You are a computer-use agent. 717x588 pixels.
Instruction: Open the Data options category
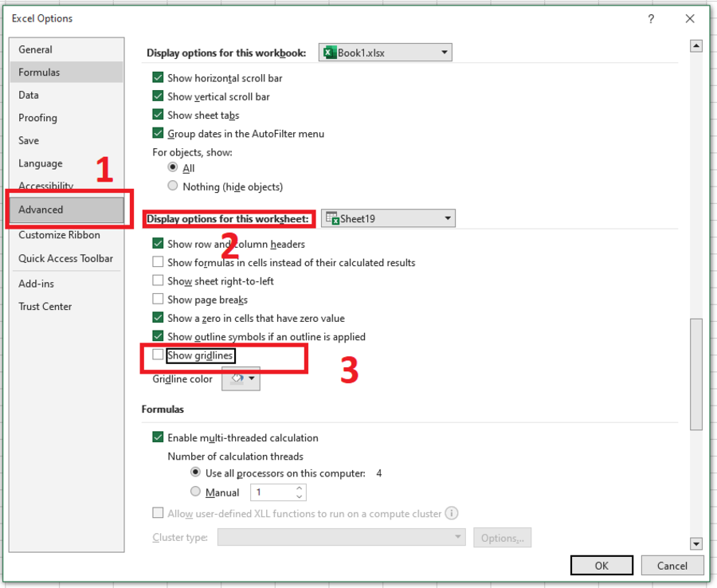(66, 95)
